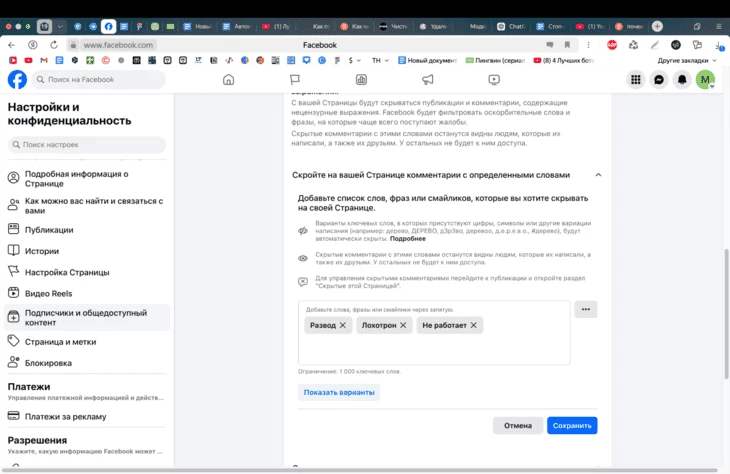This screenshot has height=474, width=730.
Task: Switch to the 'Чисть' browser tab
Action: (393, 27)
